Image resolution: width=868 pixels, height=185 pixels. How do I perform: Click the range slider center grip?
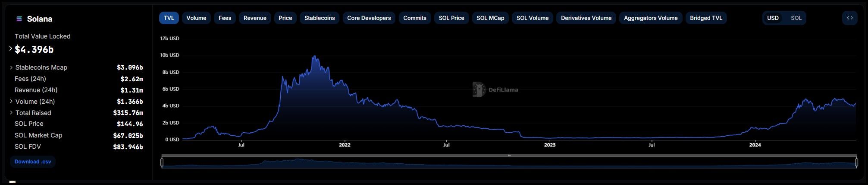(x=509, y=156)
